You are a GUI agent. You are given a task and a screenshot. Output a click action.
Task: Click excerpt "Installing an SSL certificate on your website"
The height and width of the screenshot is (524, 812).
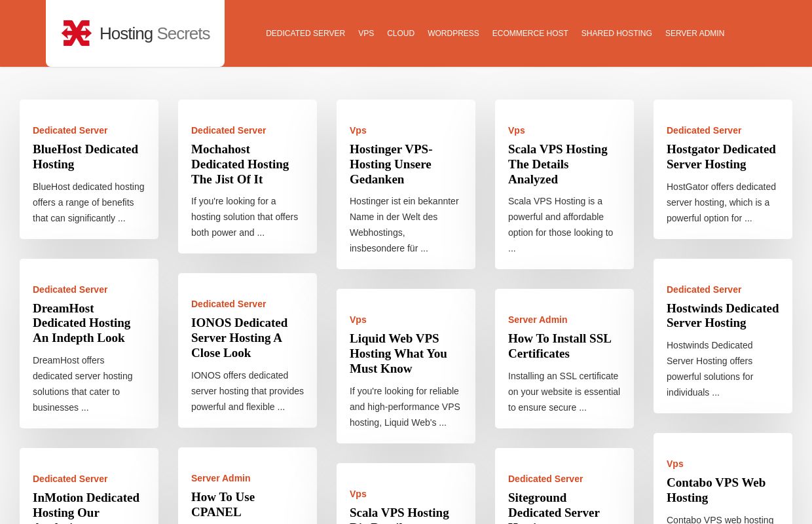564,392
